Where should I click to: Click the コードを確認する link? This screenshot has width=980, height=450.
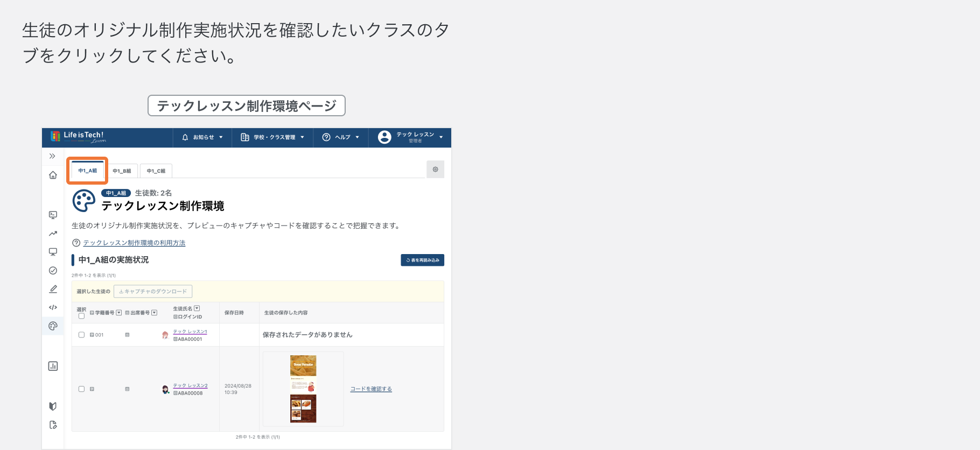pyautogui.click(x=371, y=389)
